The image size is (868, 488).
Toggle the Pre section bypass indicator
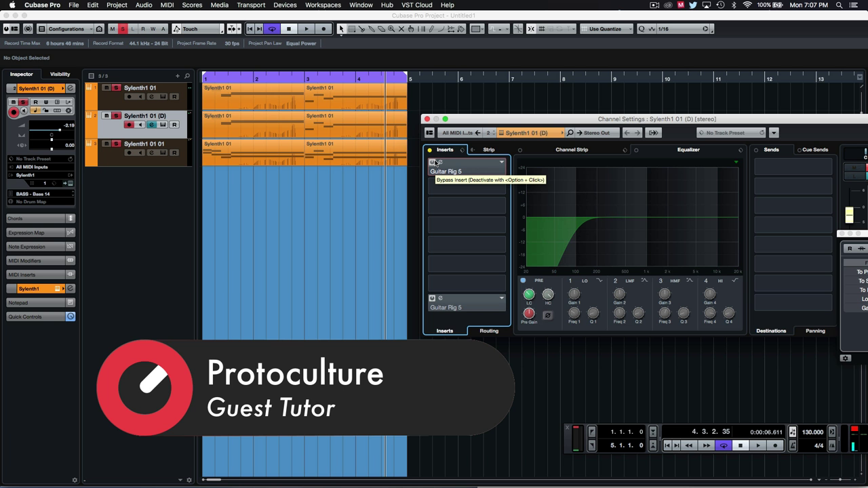[x=523, y=281]
